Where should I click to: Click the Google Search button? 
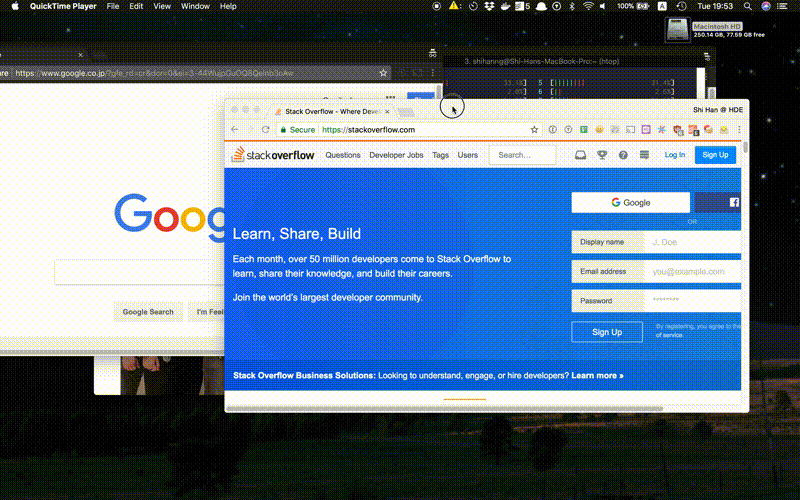coord(148,312)
